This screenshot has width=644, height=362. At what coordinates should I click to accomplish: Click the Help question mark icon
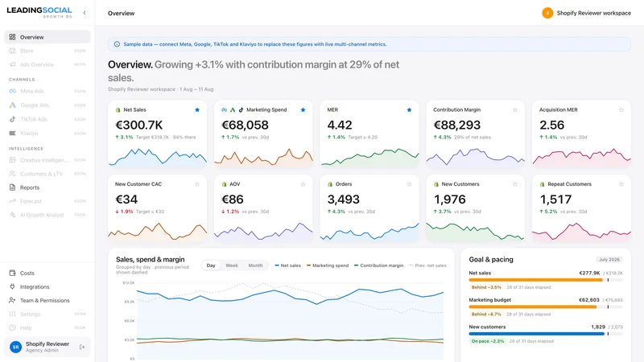coord(12,327)
